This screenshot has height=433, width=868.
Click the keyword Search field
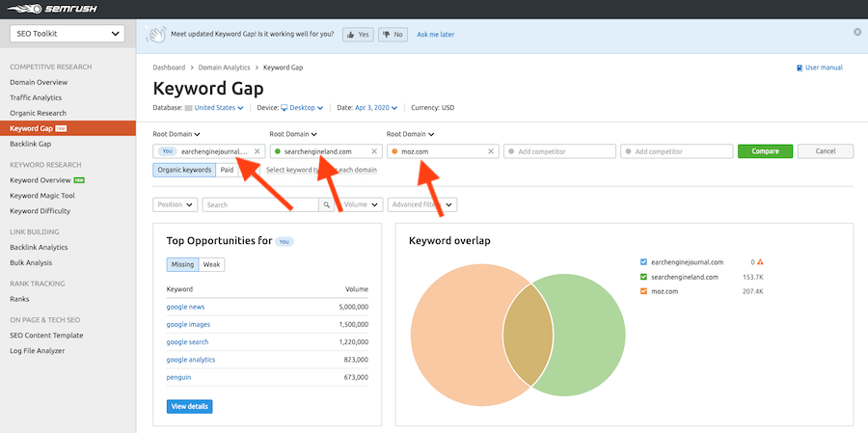pyautogui.click(x=260, y=204)
